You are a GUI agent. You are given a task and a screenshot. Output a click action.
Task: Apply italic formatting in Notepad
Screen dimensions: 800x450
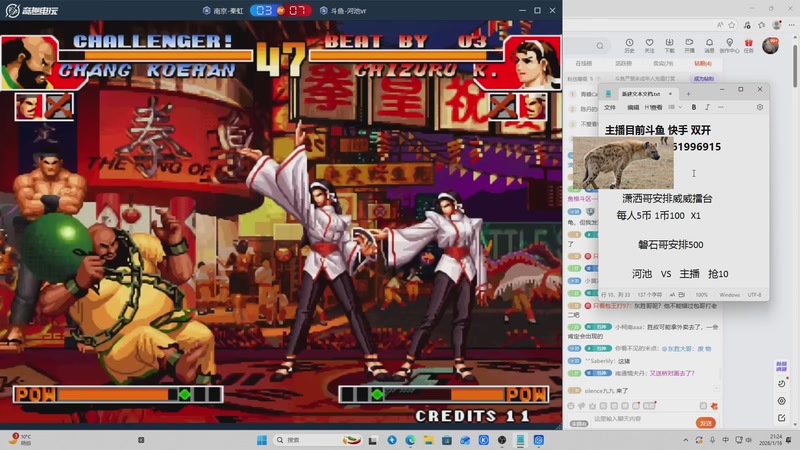(x=707, y=107)
